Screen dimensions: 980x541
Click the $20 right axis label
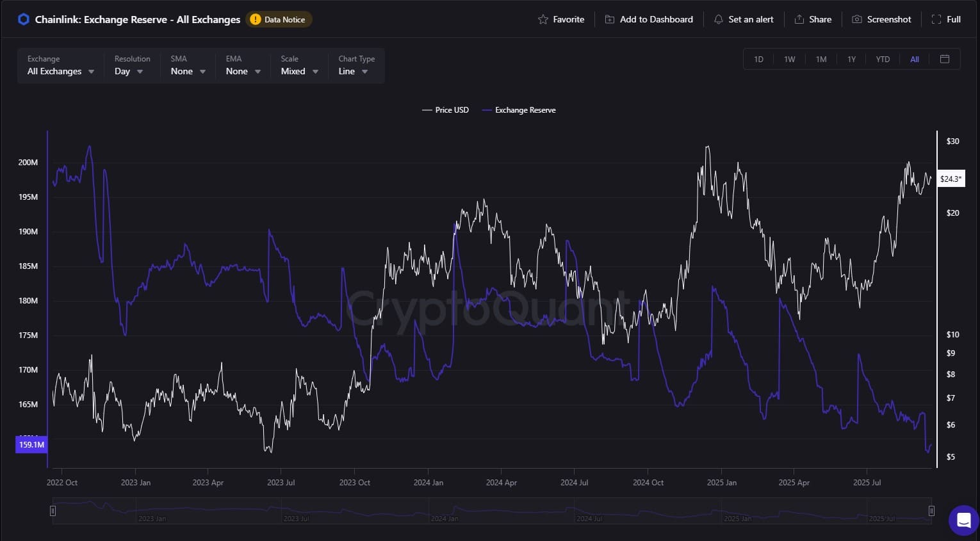point(953,213)
